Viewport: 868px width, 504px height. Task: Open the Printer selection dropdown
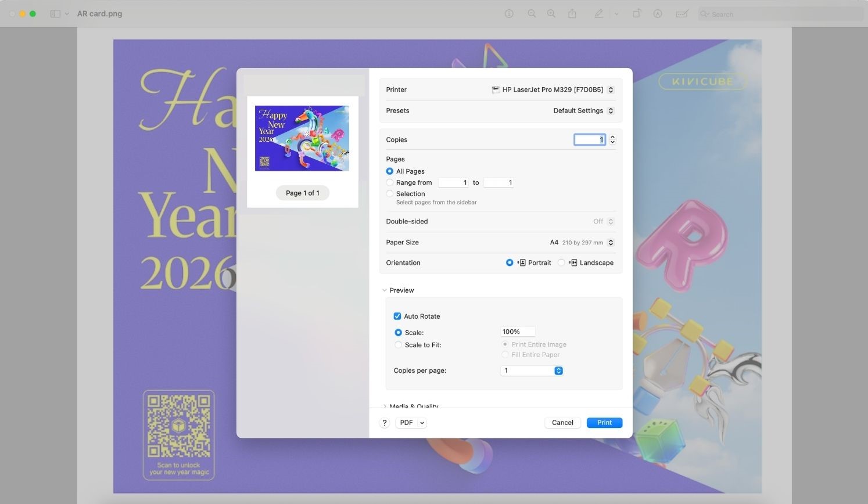553,90
